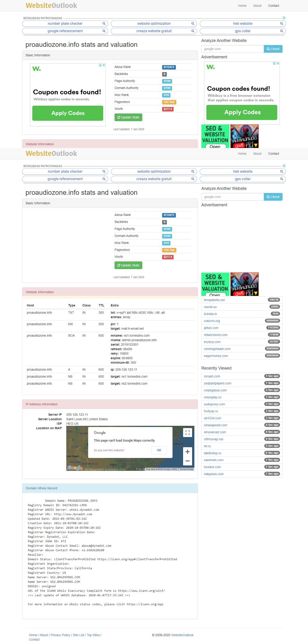Click the 106338 rank badge for templatefor.net
308x644 pixels.
click(x=274, y=300)
